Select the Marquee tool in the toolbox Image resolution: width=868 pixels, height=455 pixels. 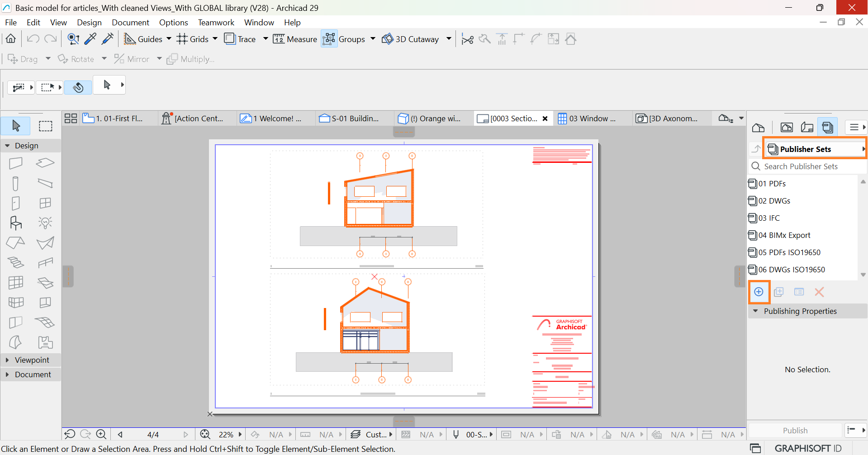(45, 126)
